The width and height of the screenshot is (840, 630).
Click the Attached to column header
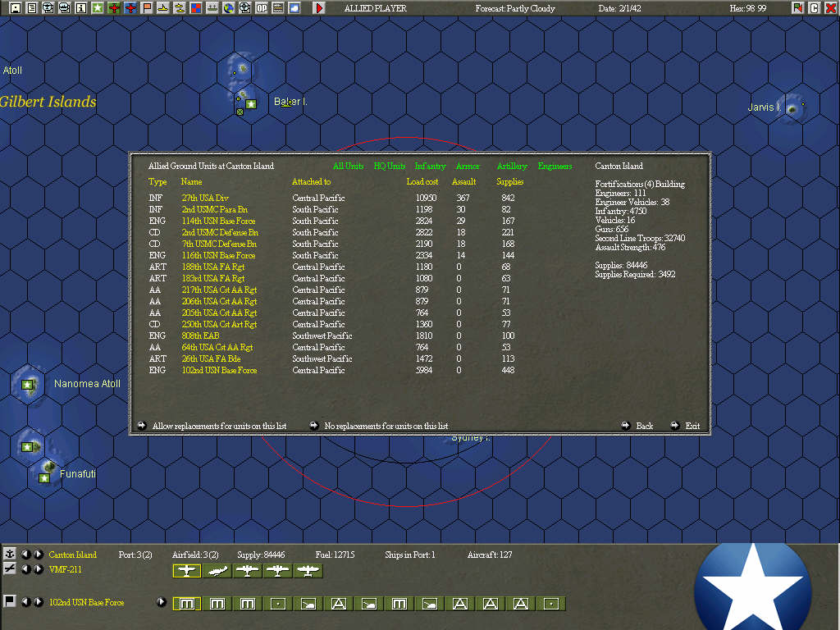[311, 182]
